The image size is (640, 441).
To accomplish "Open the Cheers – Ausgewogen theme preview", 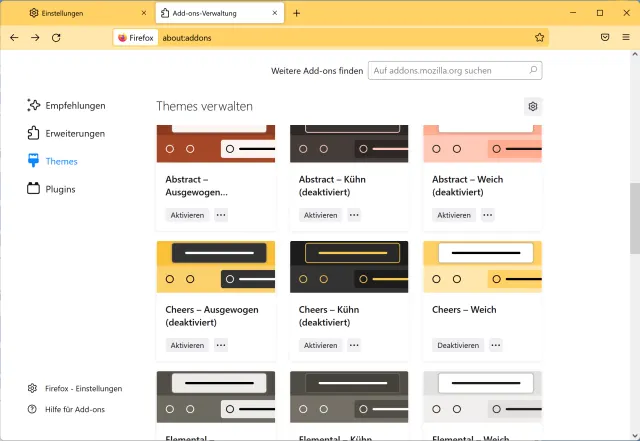I will 216,267.
